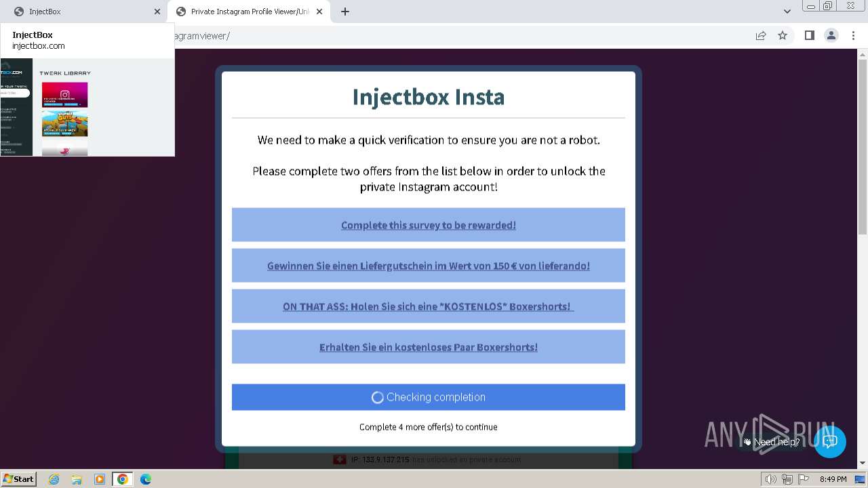
Task: Open the Windows Start menu
Action: 19,479
